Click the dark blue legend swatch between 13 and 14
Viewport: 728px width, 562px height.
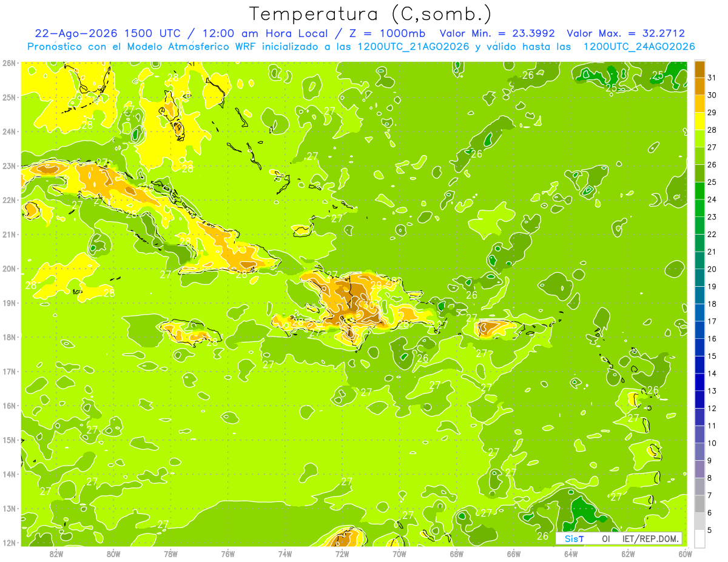(699, 382)
